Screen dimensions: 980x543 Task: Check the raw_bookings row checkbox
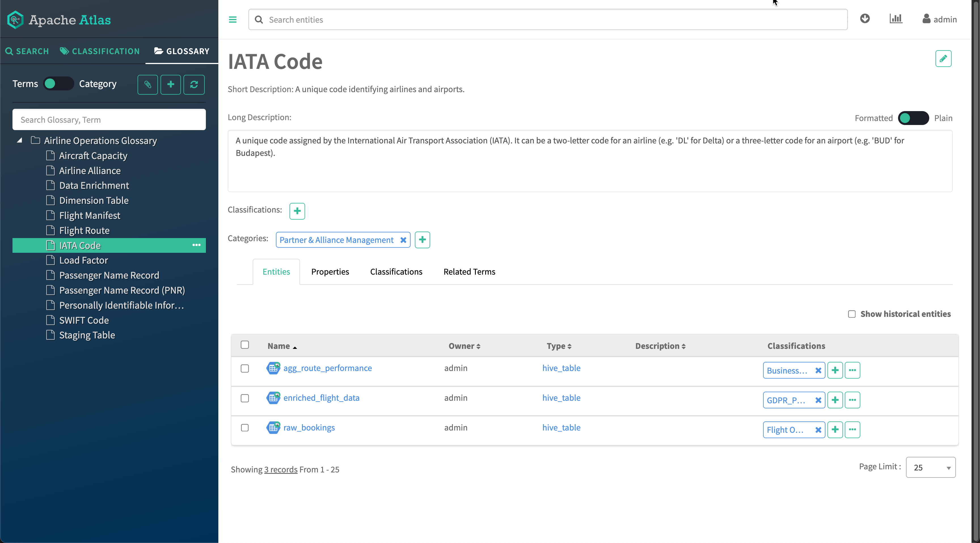tap(245, 428)
